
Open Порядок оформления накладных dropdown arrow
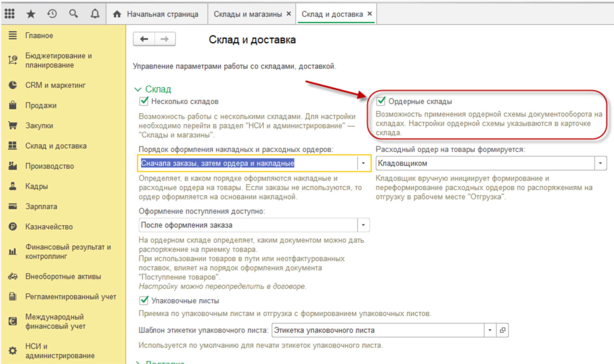[363, 163]
